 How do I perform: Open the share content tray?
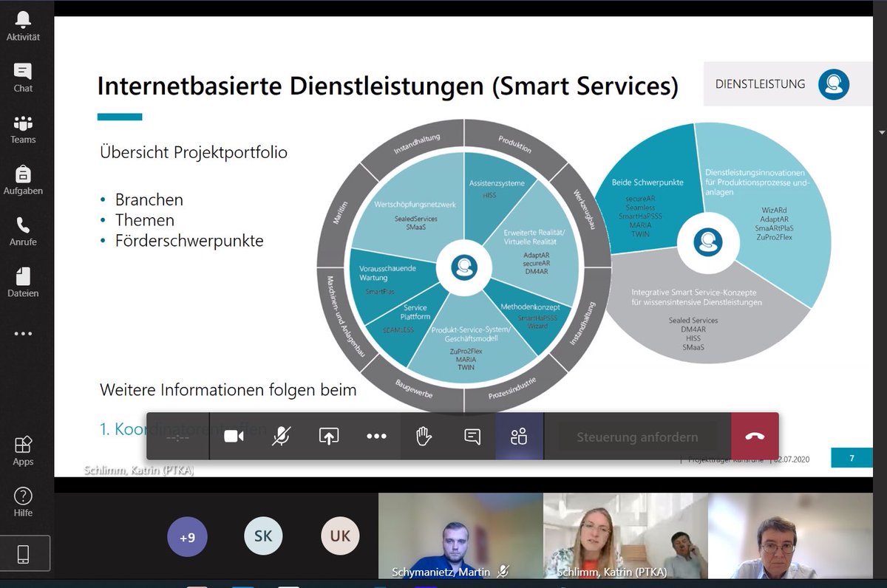pyautogui.click(x=328, y=437)
